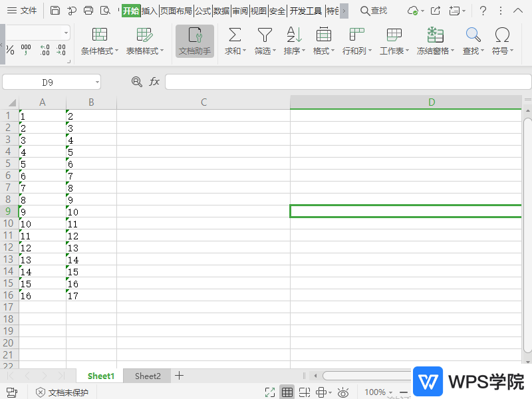The image size is (532, 399).
Task: Click the Sort (排序) icon
Action: (294, 35)
